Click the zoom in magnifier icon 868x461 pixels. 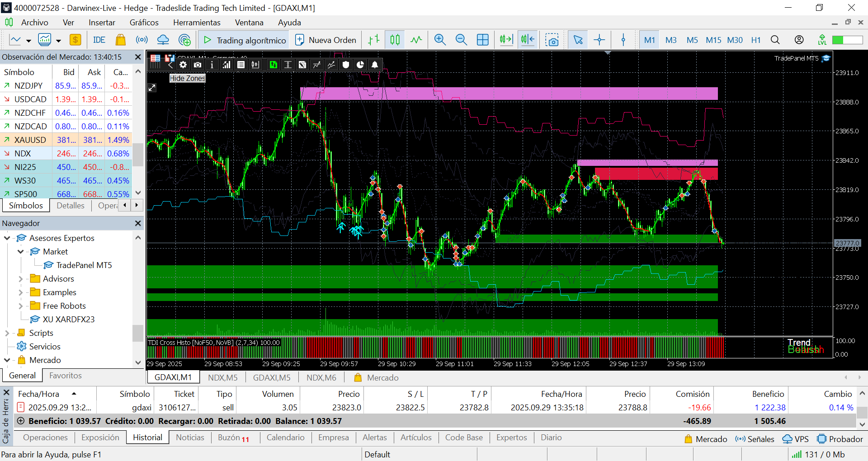(439, 40)
